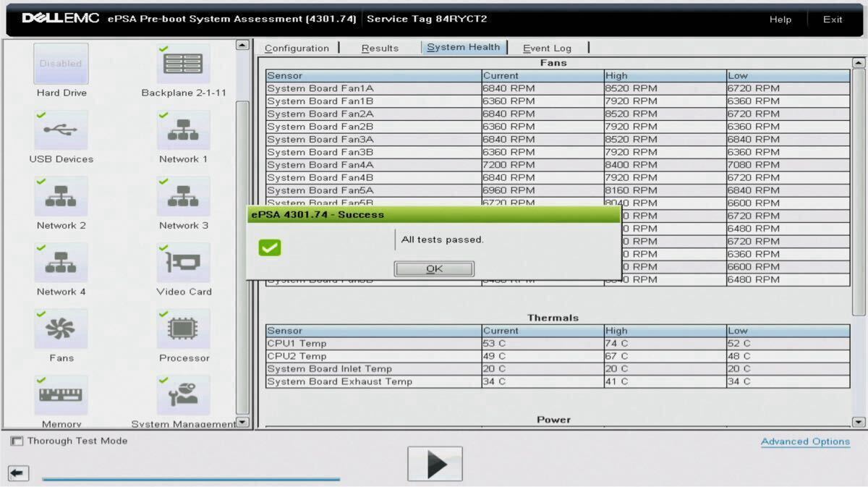Viewport: 868px width, 487px height.
Task: Select the System Management device icon
Action: [x=184, y=395]
